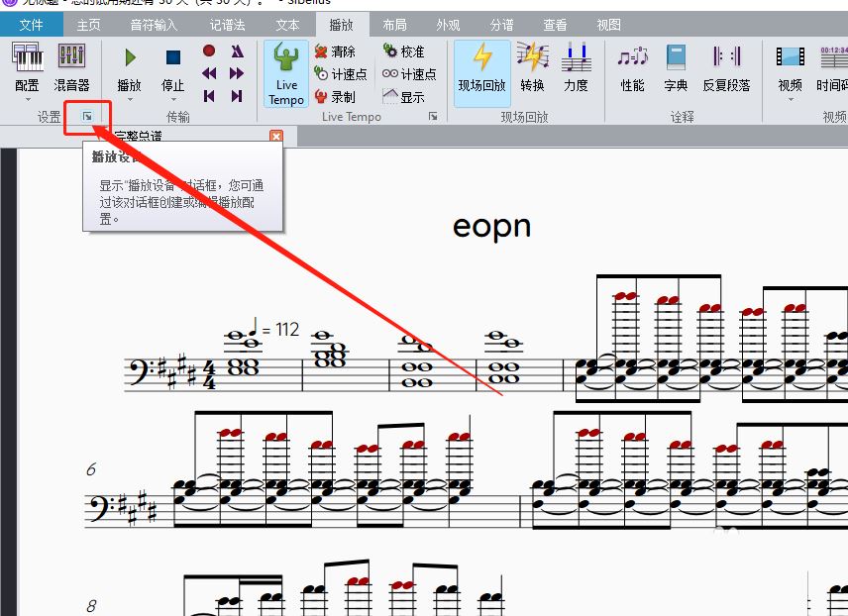Open the 配置 playback configuration
Image resolution: width=848 pixels, height=616 pixels.
pyautogui.click(x=27, y=67)
